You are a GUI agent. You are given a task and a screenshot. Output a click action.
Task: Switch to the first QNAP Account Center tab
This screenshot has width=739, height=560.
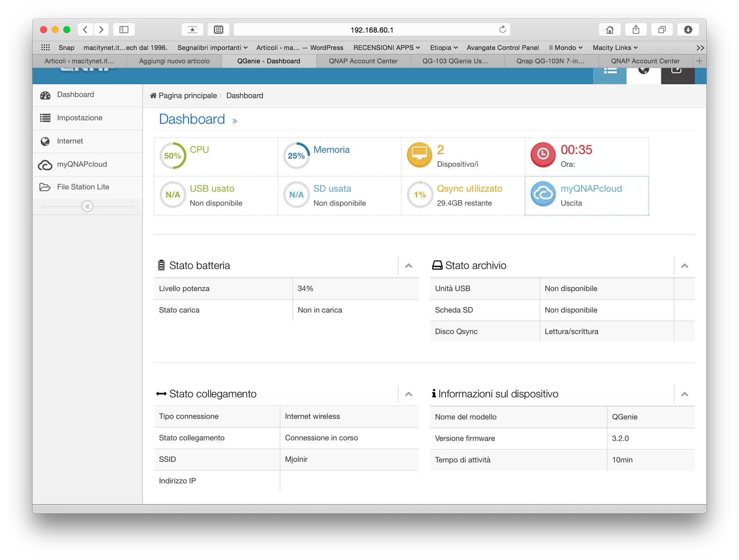pyautogui.click(x=363, y=61)
